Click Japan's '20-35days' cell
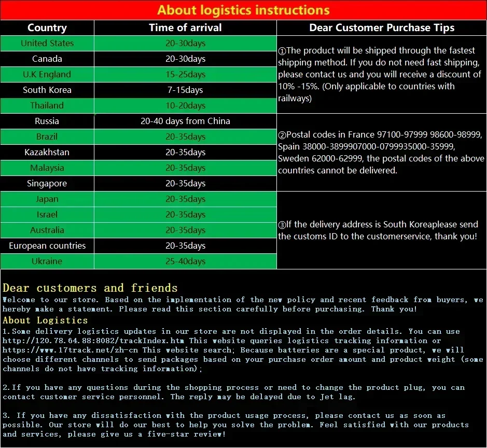Viewport: 487px width, 448px height. click(186, 199)
